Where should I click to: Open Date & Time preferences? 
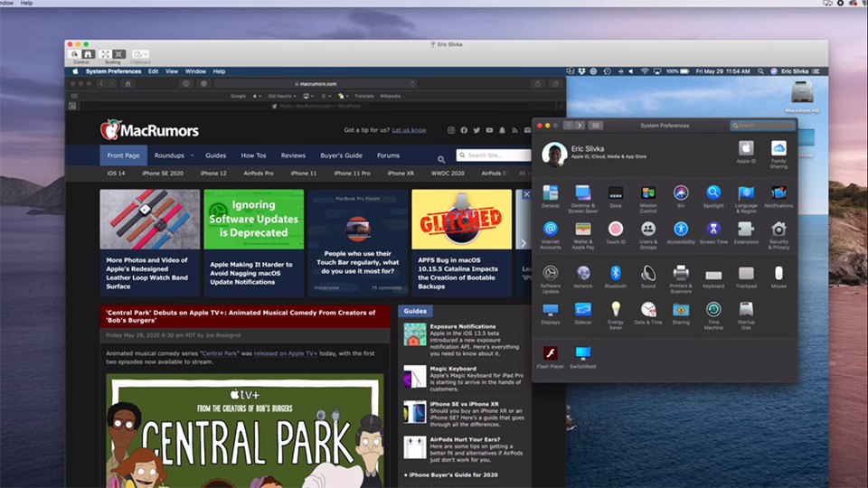648,313
